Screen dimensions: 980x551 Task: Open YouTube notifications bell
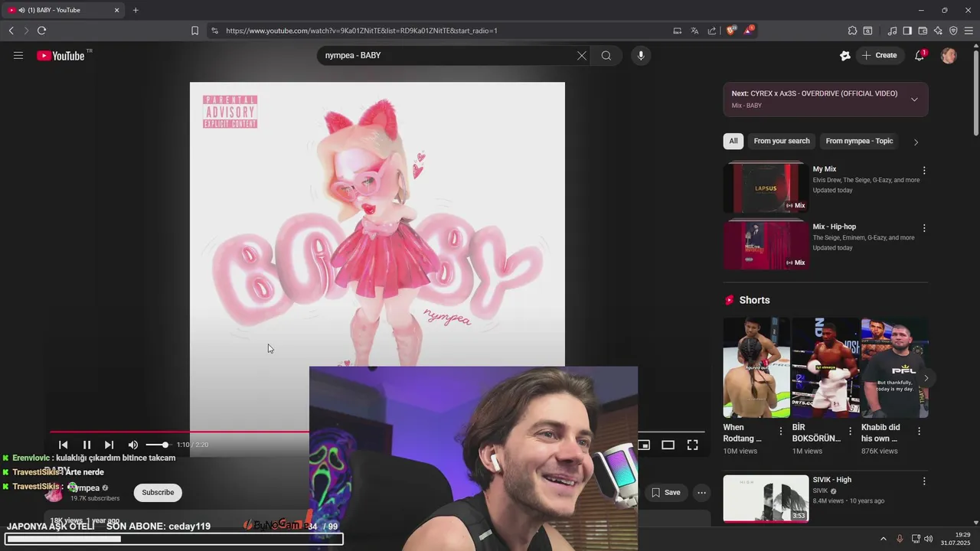tap(920, 55)
